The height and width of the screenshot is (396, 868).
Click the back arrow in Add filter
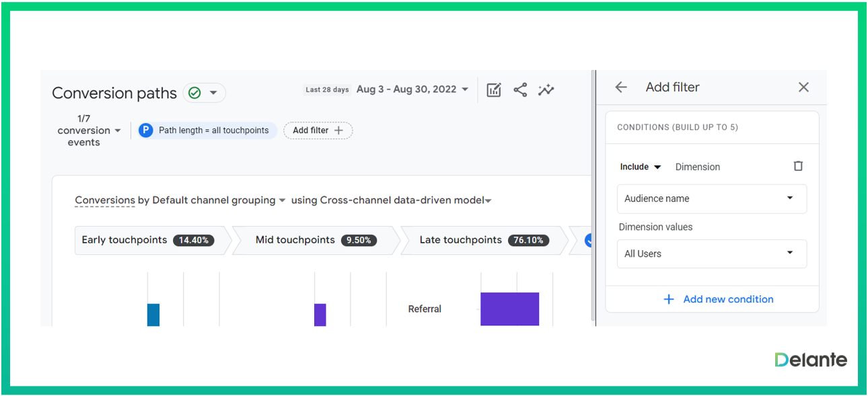621,87
